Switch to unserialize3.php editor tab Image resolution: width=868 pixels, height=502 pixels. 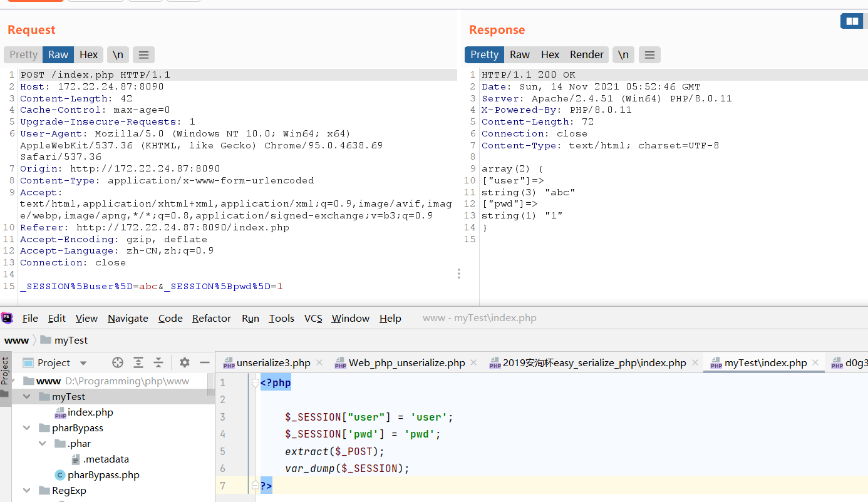273,363
